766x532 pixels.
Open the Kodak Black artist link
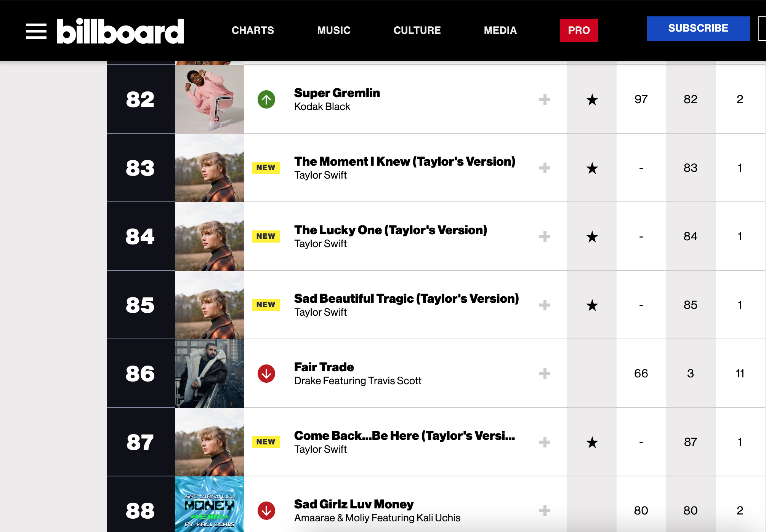click(322, 107)
